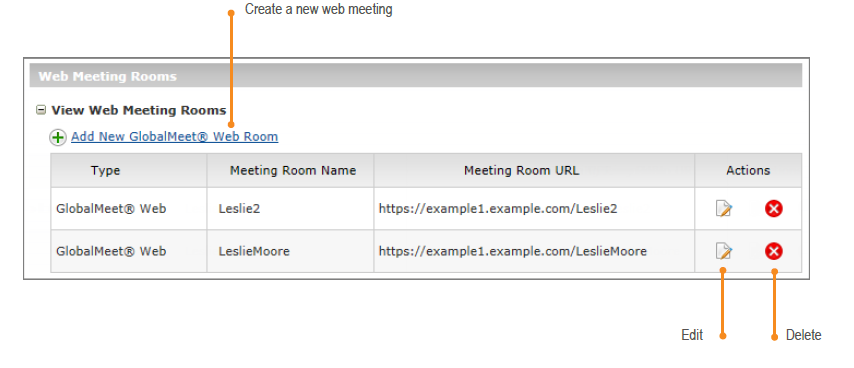Collapse the View Web Meeting Rooms section
The width and height of the screenshot is (854, 368).
(40, 110)
